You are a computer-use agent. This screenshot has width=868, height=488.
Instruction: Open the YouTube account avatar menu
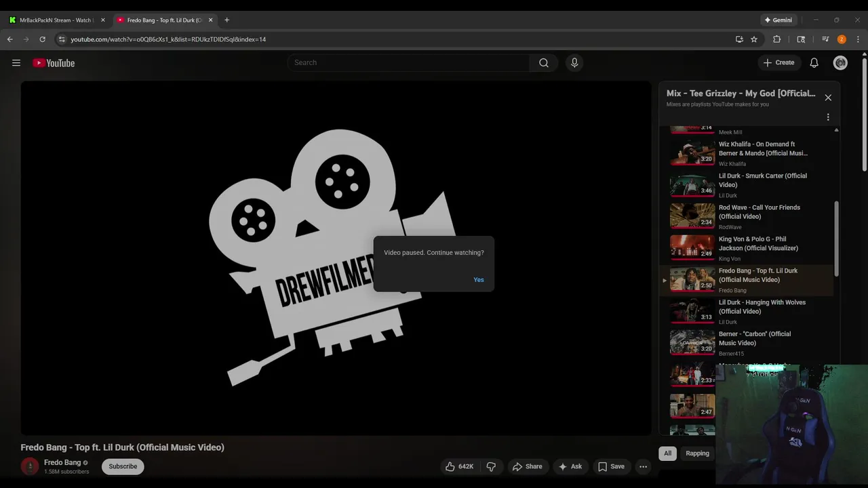(840, 63)
